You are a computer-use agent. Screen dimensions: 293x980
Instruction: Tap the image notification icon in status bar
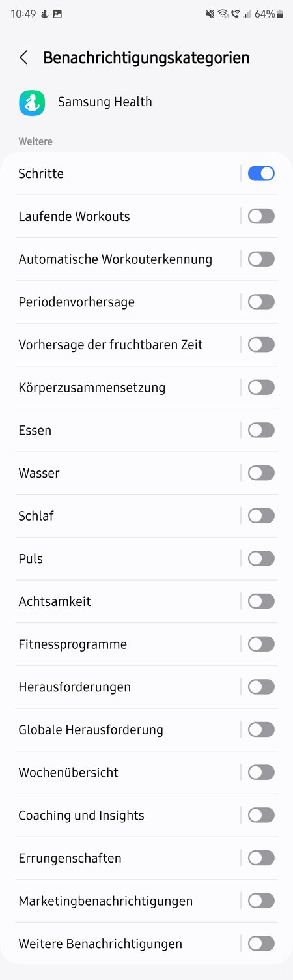coord(57,14)
